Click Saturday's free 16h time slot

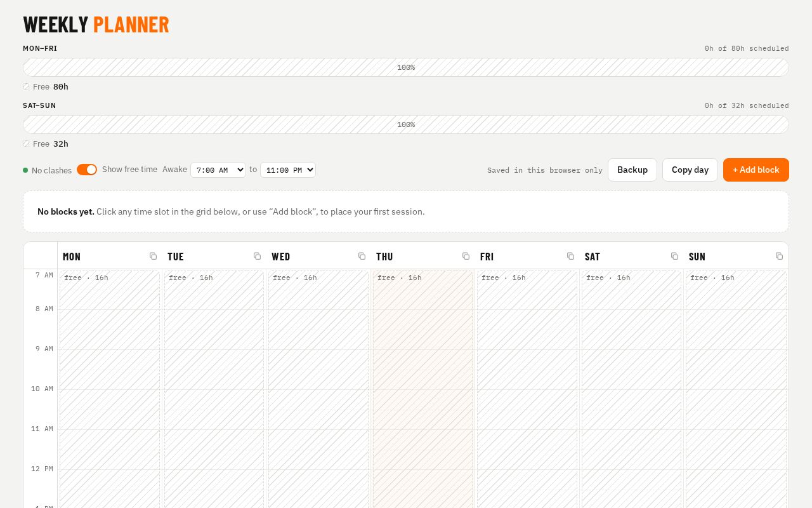pos(632,389)
